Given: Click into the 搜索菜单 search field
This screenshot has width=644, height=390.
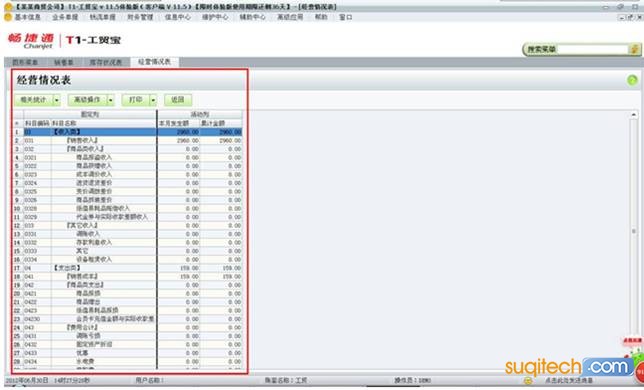Looking at the screenshot, I should click(x=593, y=49).
